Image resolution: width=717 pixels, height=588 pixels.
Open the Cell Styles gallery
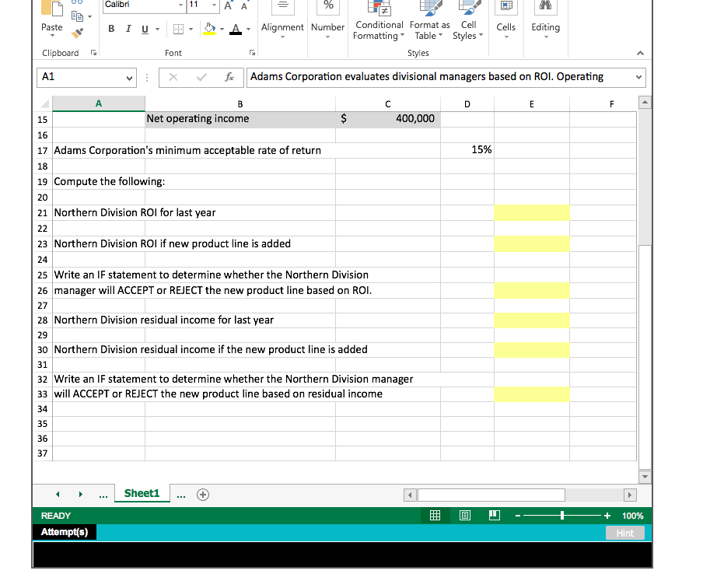click(x=467, y=23)
